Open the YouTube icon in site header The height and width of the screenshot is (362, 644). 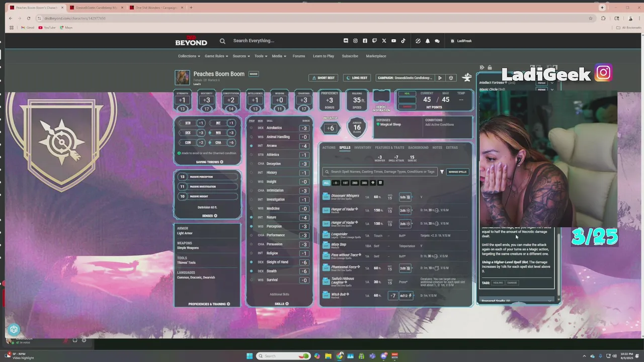tap(393, 41)
